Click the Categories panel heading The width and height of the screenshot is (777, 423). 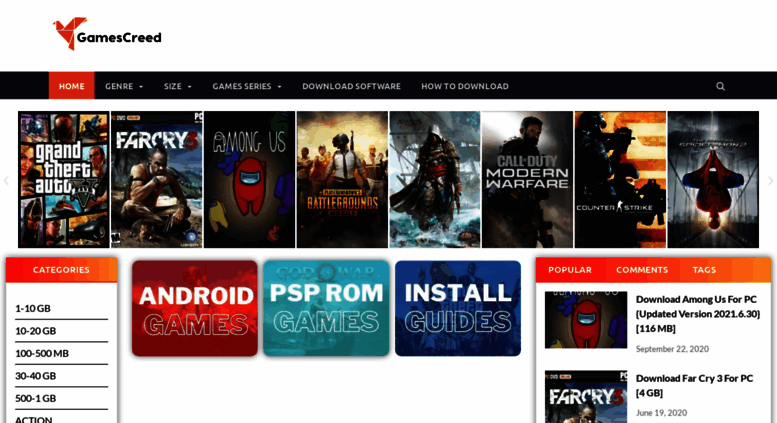(x=61, y=270)
